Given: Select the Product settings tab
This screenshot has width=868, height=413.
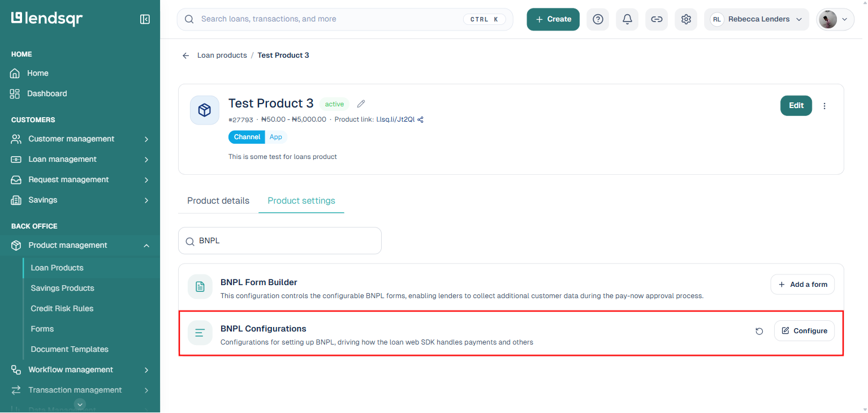Looking at the screenshot, I should (301, 200).
